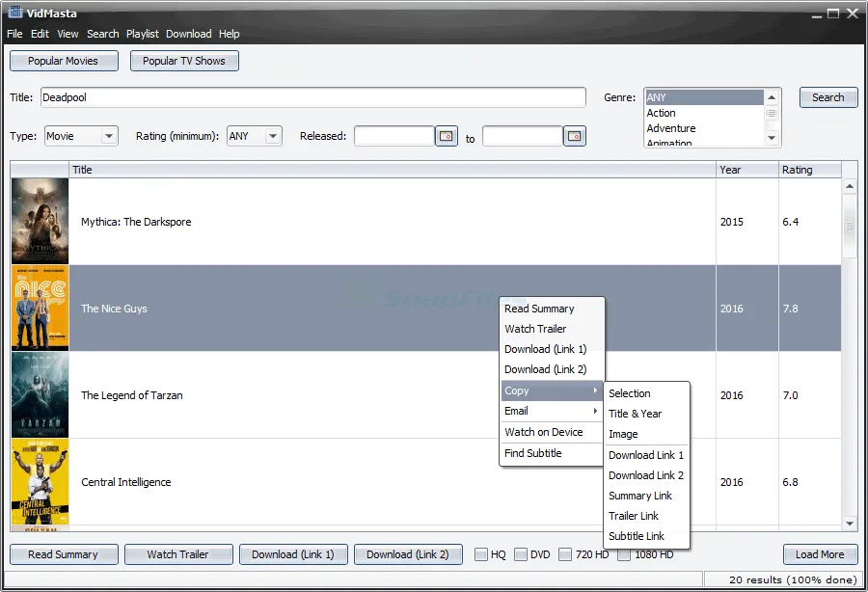Choose Image in Copy submenu
This screenshot has width=868, height=592.
(x=646, y=434)
